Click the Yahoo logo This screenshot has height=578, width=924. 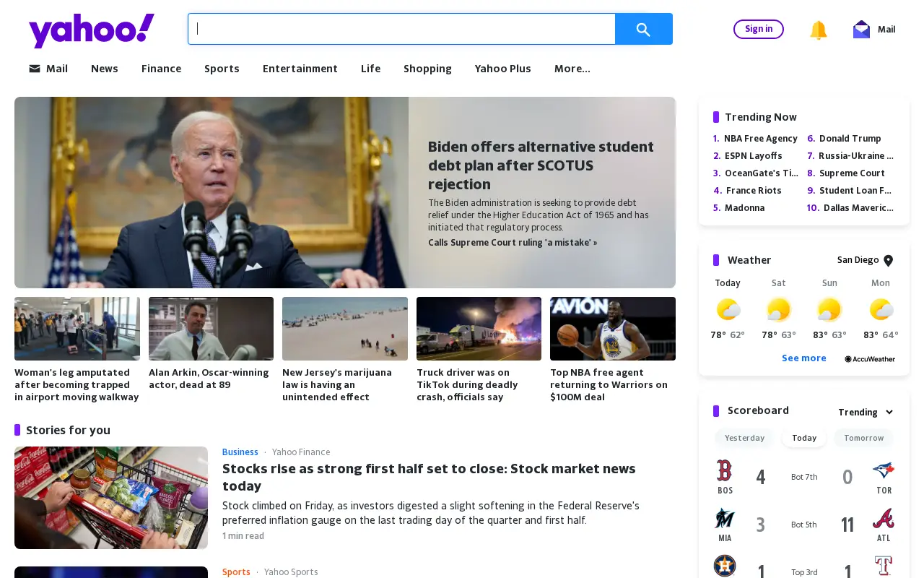point(92,30)
